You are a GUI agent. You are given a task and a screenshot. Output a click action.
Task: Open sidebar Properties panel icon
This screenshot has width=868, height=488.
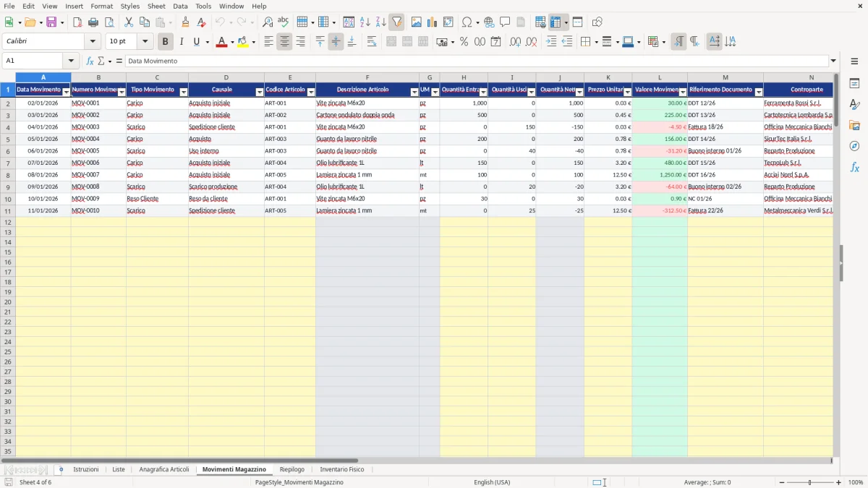[854, 84]
